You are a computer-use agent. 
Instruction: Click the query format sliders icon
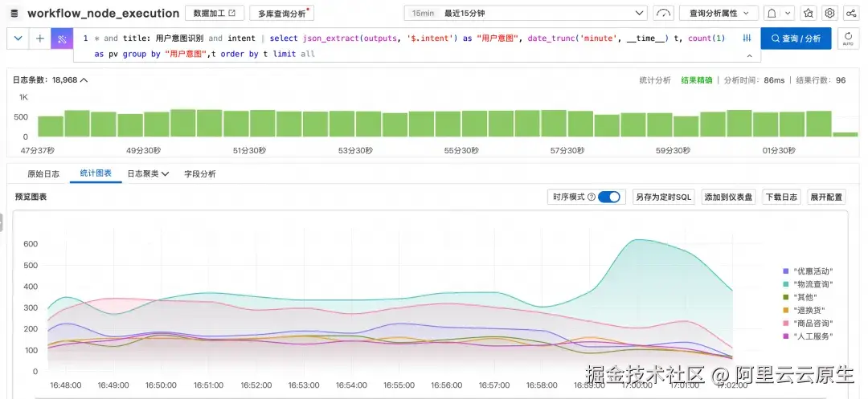pyautogui.click(x=747, y=38)
